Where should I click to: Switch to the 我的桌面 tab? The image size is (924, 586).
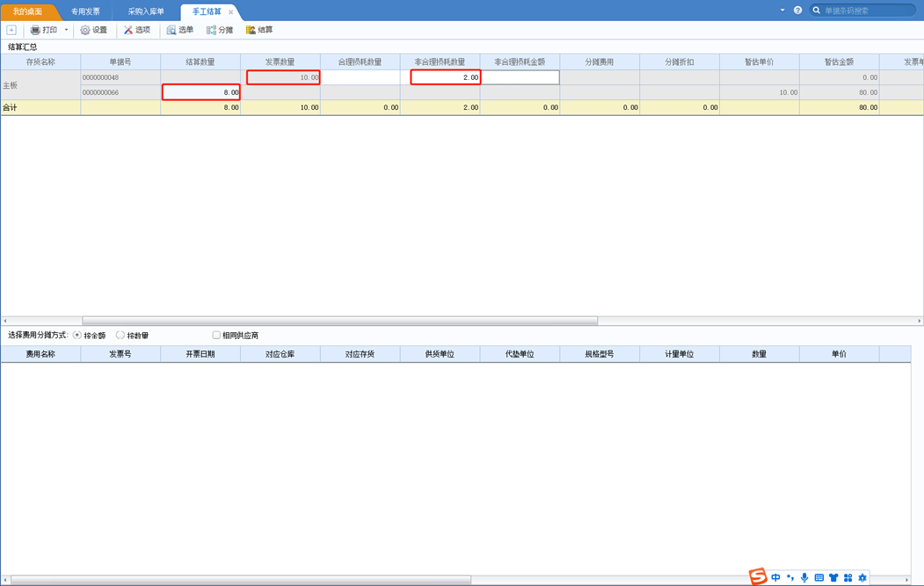(x=27, y=11)
